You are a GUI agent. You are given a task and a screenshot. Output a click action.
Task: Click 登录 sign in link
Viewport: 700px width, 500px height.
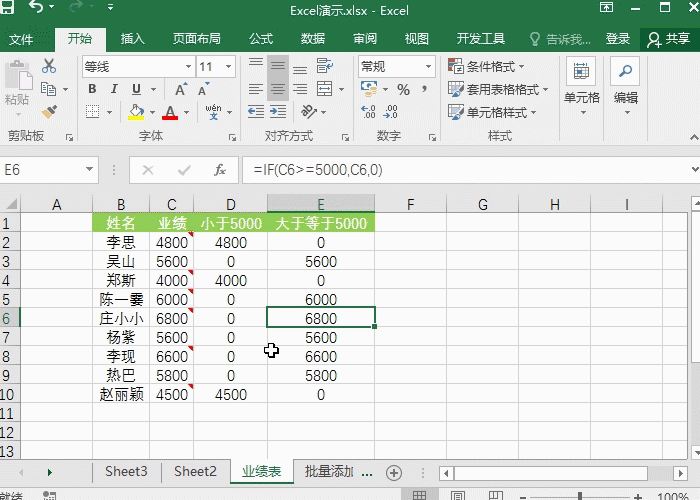[x=617, y=39]
